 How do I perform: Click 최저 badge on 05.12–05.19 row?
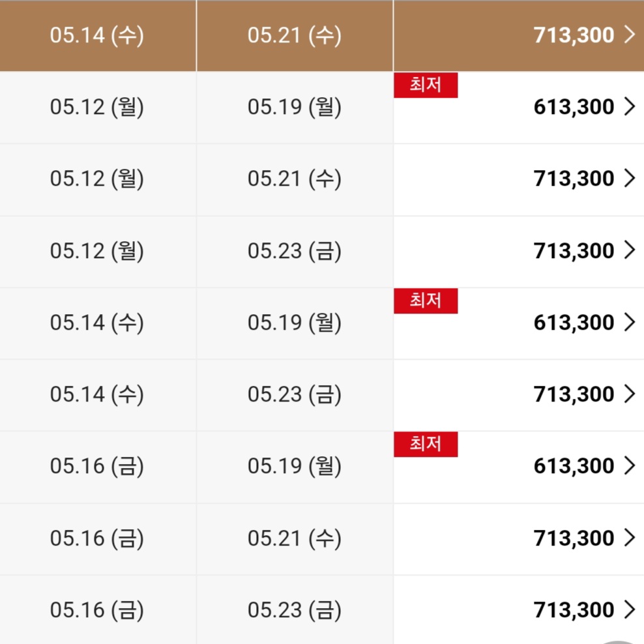coord(426,85)
